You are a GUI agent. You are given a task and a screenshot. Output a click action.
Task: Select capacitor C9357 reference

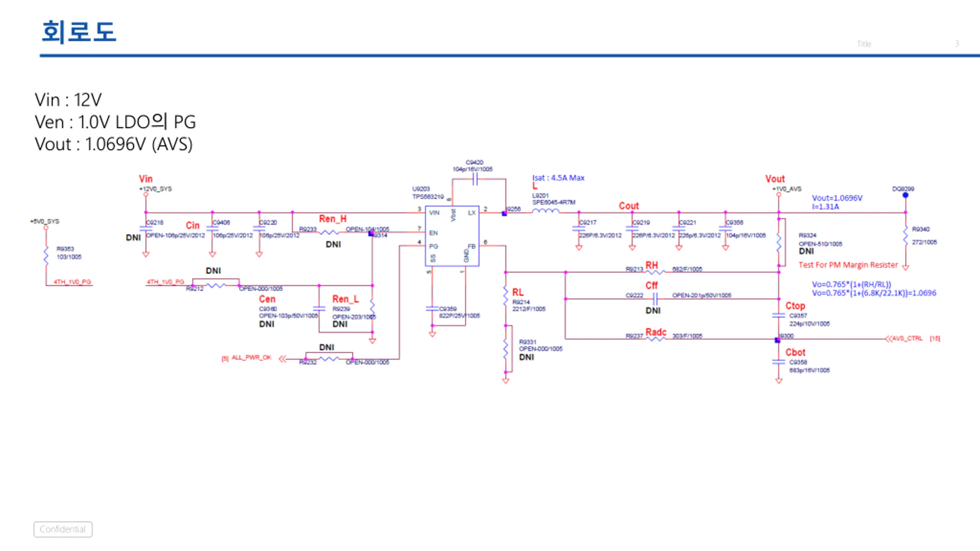[798, 316]
